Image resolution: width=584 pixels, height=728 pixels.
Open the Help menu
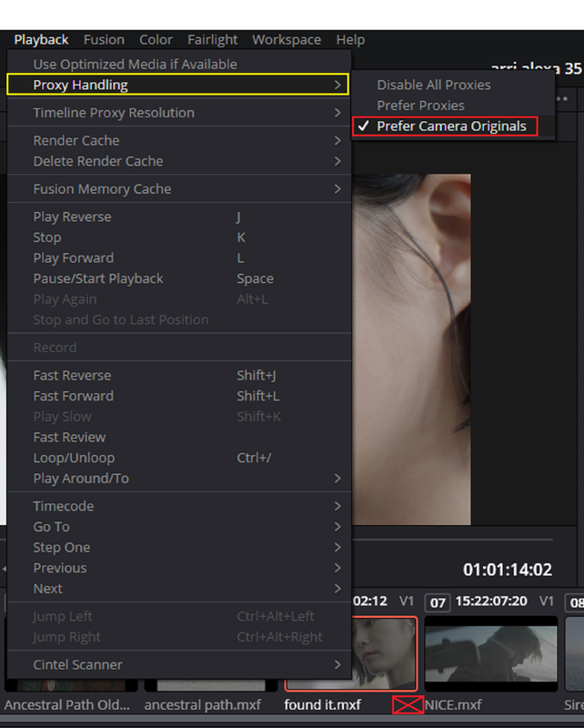point(350,40)
